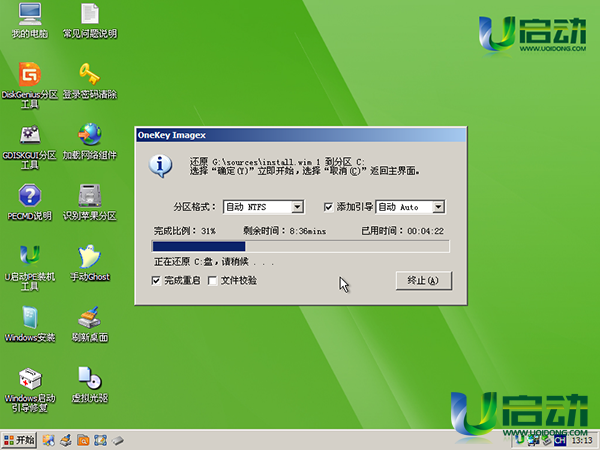Click the 已用时间: 00:04:22 text

tap(403, 231)
